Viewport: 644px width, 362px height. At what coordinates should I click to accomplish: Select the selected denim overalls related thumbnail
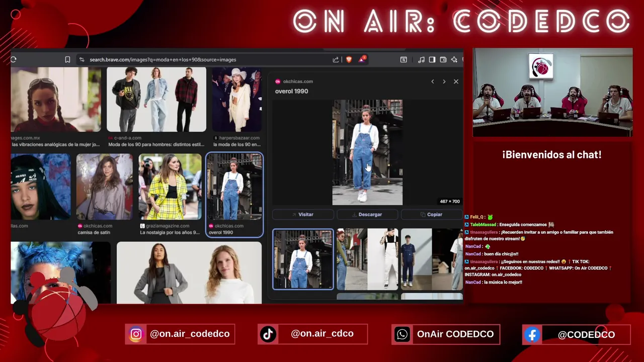coord(303,259)
